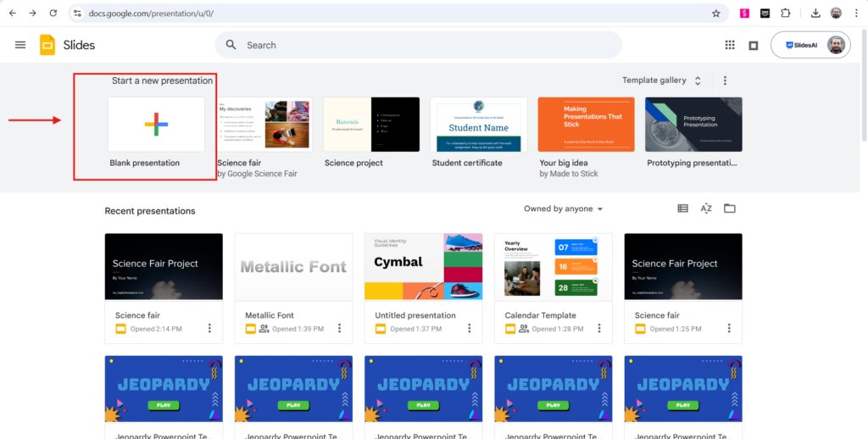The width and height of the screenshot is (868, 439).
Task: Click the browser forward arrow
Action: pyautogui.click(x=33, y=14)
